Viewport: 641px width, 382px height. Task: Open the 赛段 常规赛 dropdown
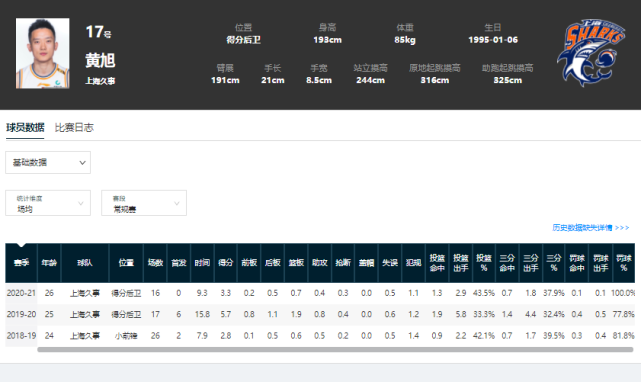[x=144, y=203]
